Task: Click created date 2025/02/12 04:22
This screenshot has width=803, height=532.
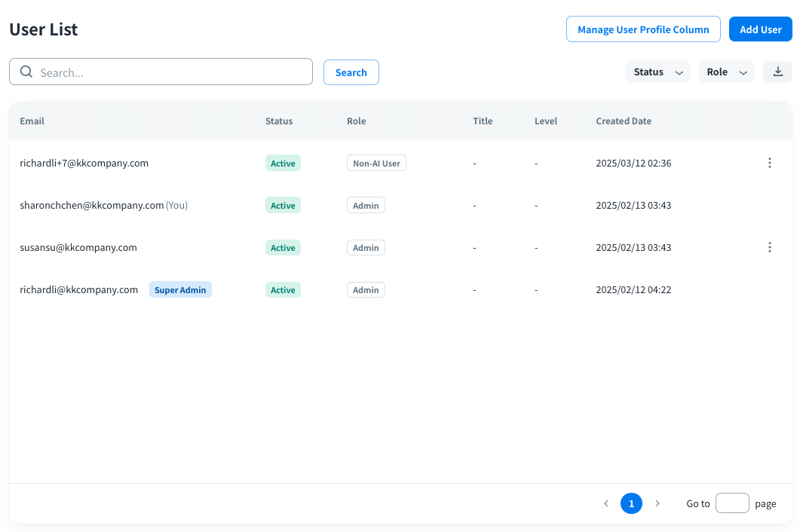Action: pos(633,290)
